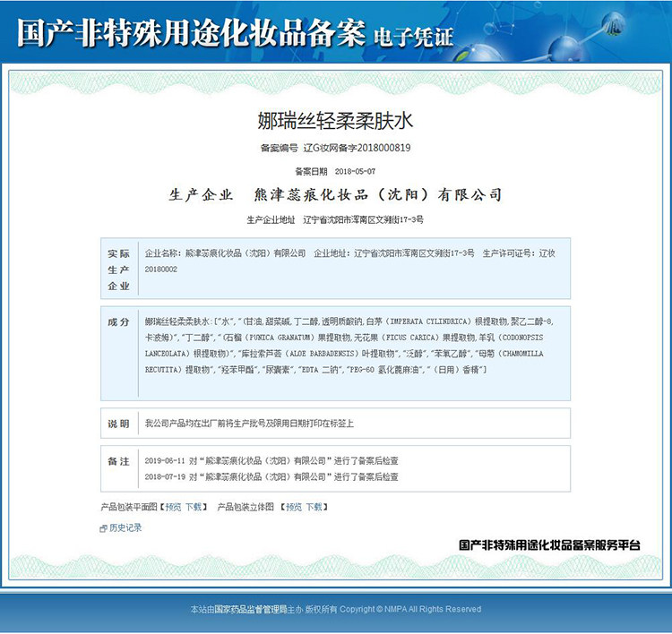This screenshot has height=634, width=672.
Task: Click the 2018-07-19 inspection note
Action: pyautogui.click(x=271, y=476)
